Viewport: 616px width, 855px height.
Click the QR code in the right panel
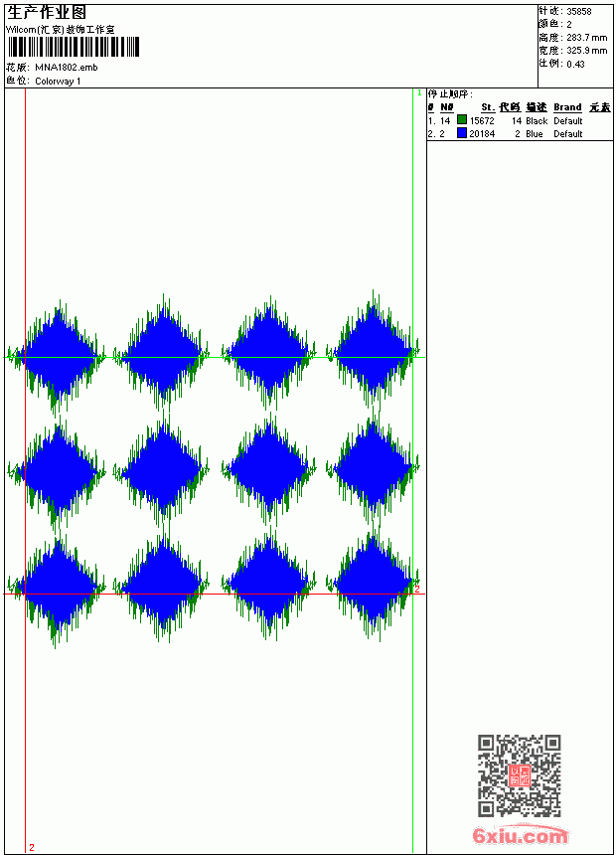coord(520,775)
